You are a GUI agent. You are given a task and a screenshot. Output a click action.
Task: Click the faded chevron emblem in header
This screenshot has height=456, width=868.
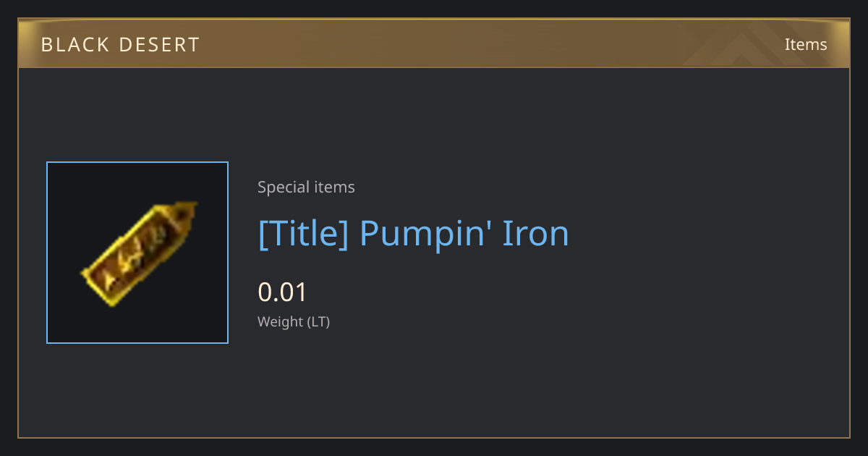pos(752,43)
